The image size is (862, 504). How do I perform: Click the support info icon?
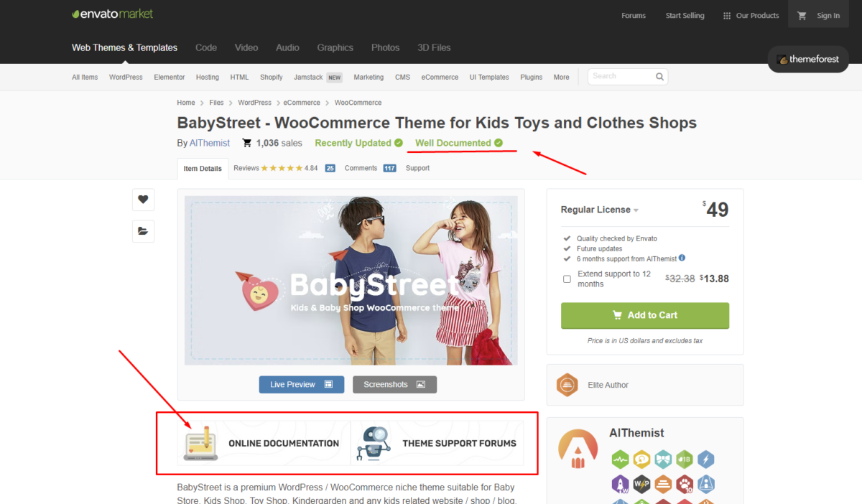click(x=682, y=258)
